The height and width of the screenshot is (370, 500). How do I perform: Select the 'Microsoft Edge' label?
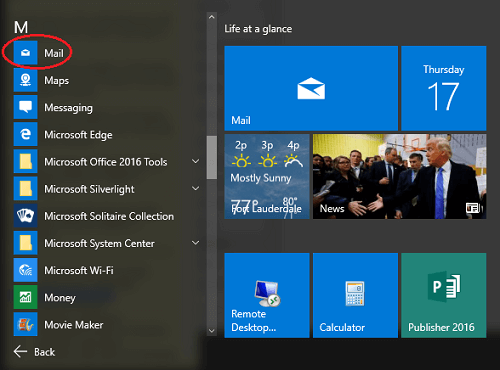pos(78,135)
